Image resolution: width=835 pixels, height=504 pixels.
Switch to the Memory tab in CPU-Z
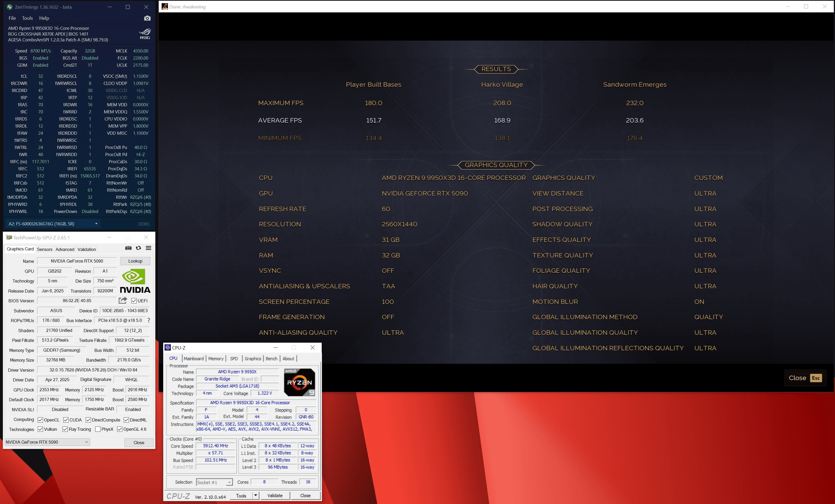tap(216, 359)
